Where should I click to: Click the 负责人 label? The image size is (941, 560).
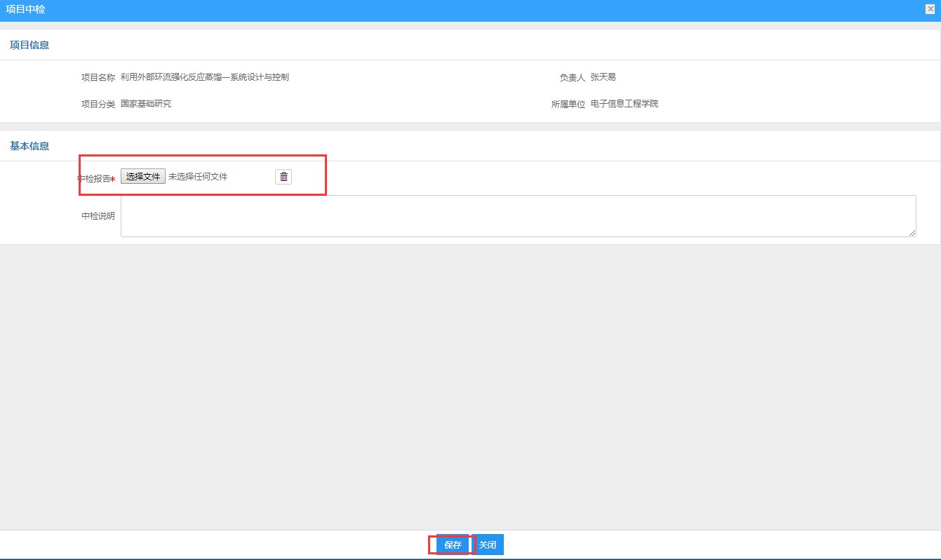click(572, 78)
